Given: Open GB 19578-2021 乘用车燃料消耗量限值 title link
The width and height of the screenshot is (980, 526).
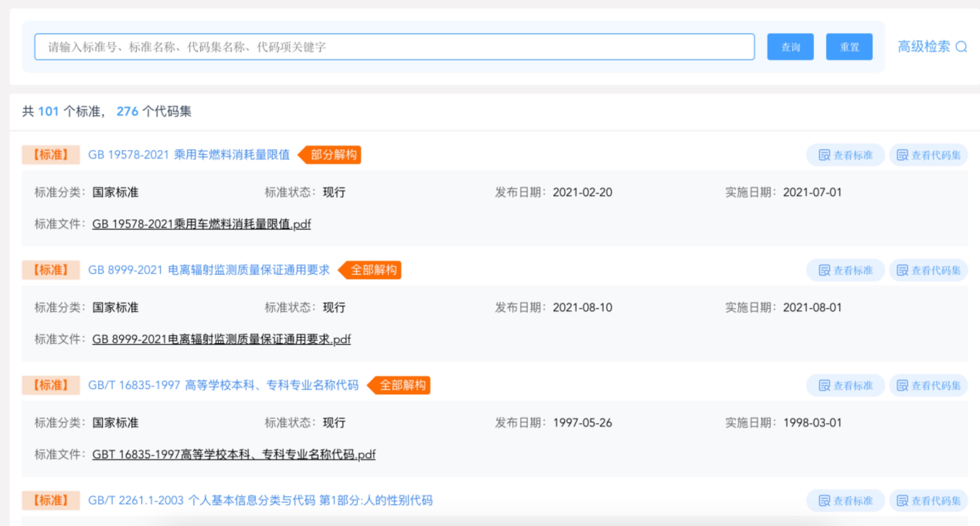Looking at the screenshot, I should [x=189, y=155].
